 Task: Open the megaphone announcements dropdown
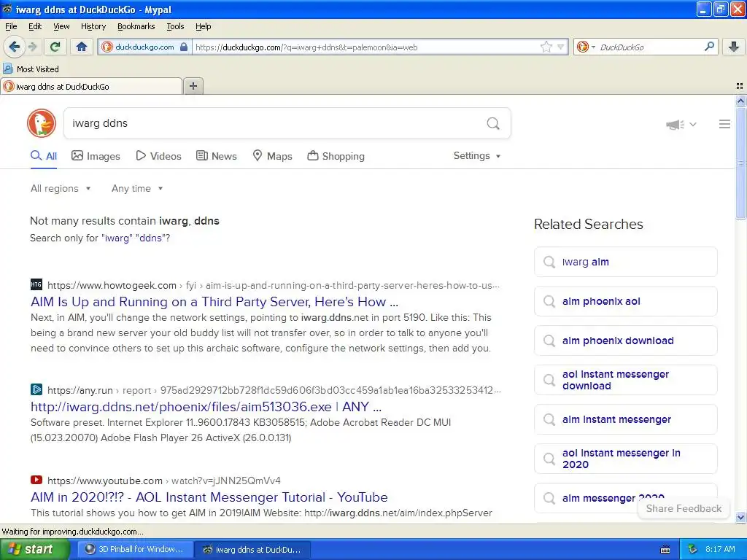pos(681,124)
